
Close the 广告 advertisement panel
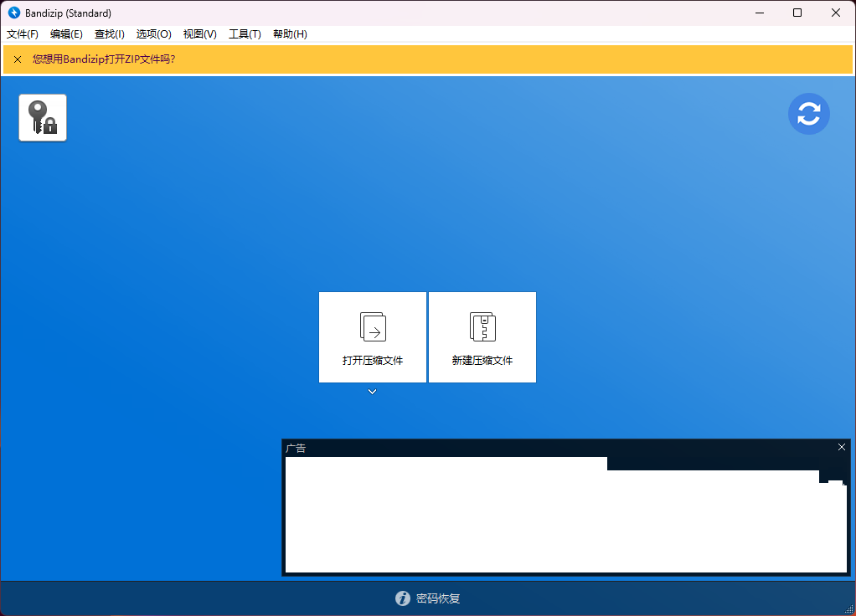(842, 447)
